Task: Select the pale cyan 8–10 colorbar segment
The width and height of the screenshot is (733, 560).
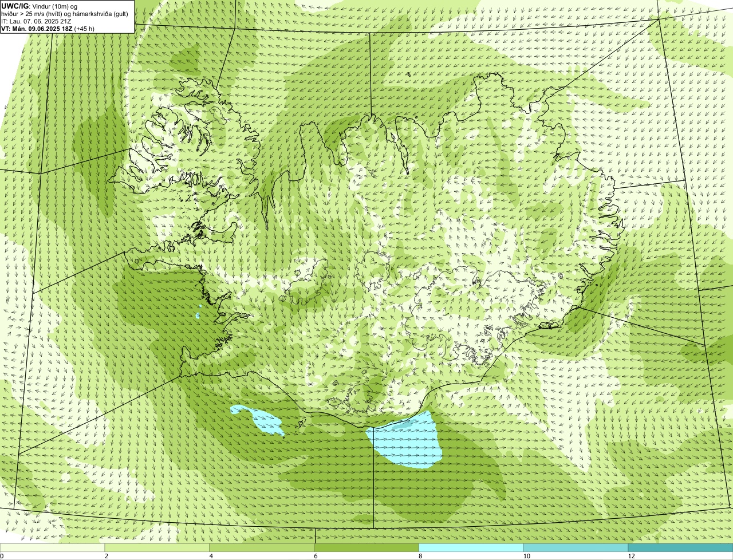Action: point(471,547)
